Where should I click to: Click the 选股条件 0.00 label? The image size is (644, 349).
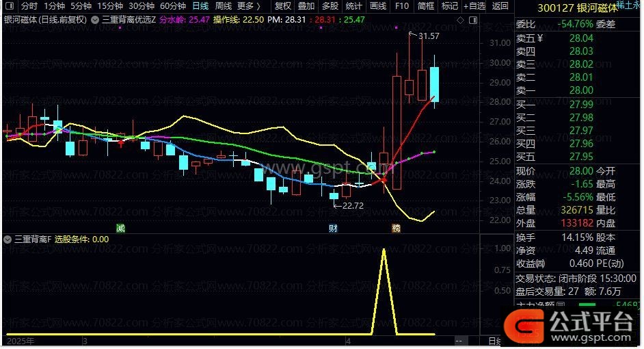pyautogui.click(x=82, y=240)
